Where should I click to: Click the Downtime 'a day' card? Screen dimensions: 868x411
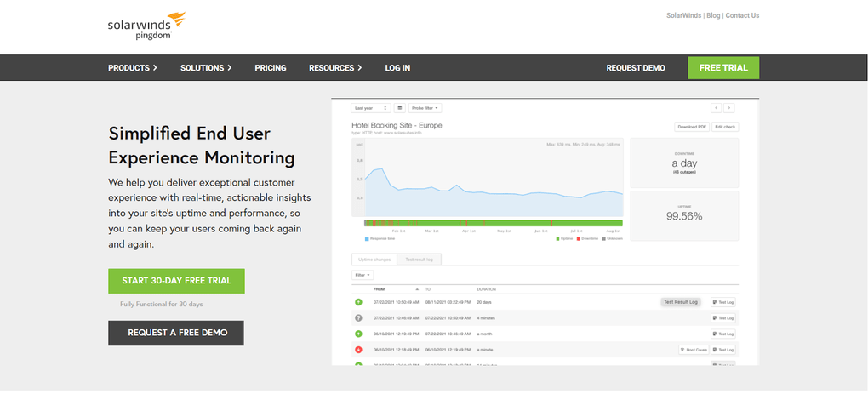coord(684,163)
